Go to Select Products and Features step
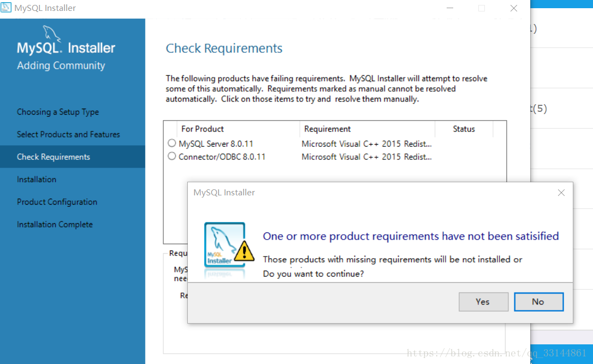Screen dimensions: 593x364 (68, 134)
